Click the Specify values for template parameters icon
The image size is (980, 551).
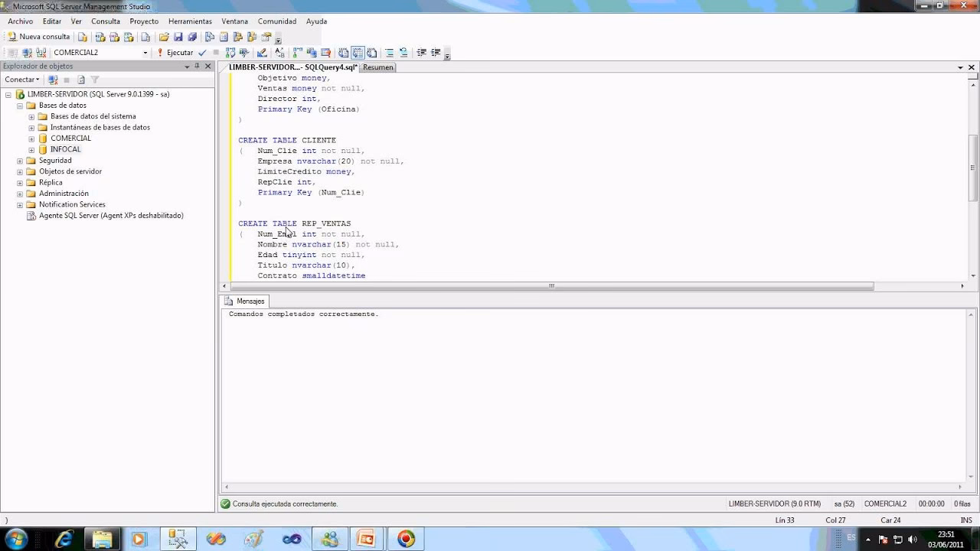point(279,53)
